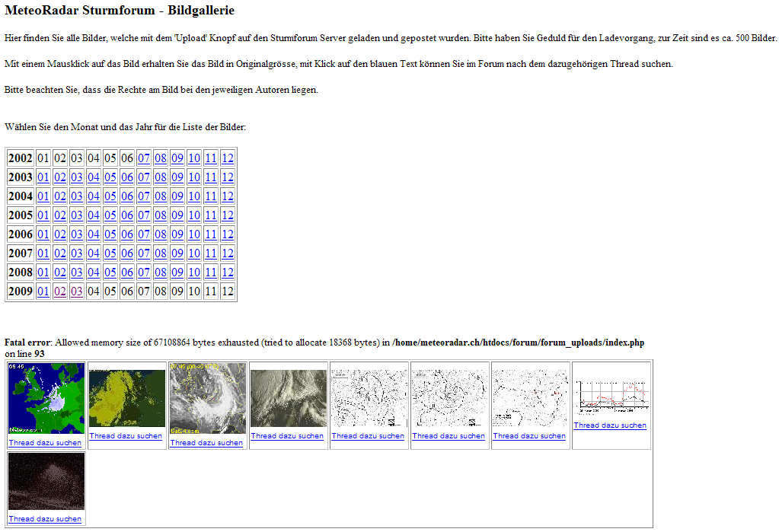
Task: Open month 08 of year 2006
Action: [x=161, y=234]
